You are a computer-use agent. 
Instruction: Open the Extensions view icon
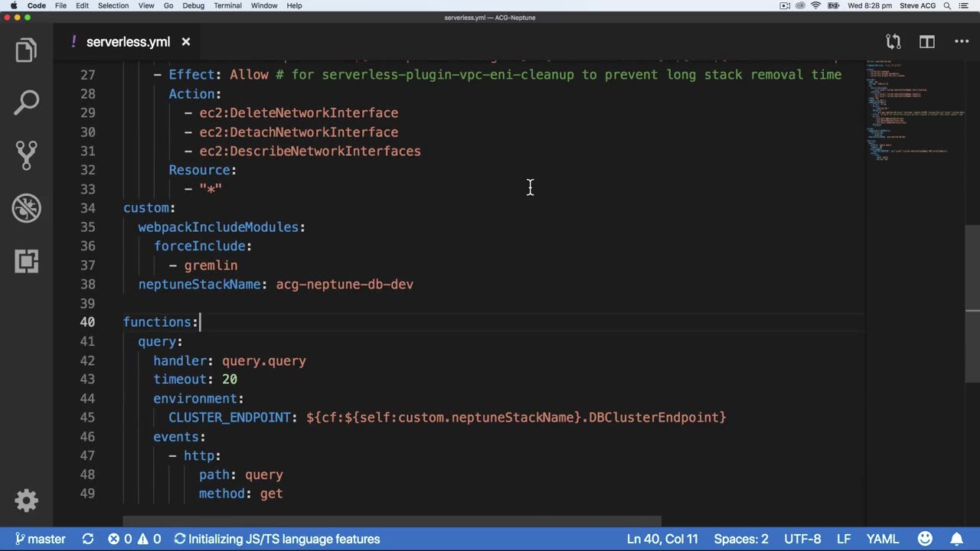26,261
